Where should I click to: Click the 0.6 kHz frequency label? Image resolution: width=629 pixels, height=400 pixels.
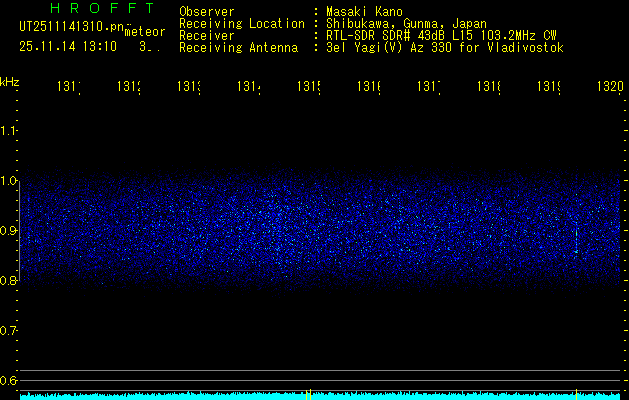[8, 380]
